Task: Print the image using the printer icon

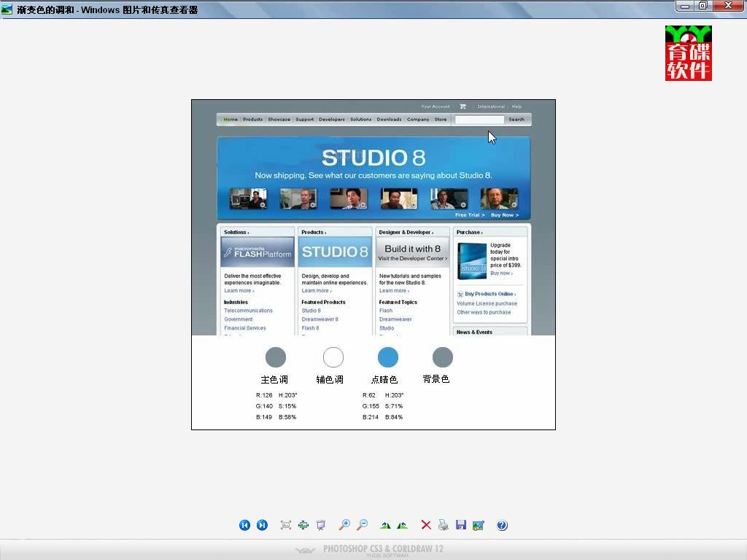Action: click(x=443, y=525)
